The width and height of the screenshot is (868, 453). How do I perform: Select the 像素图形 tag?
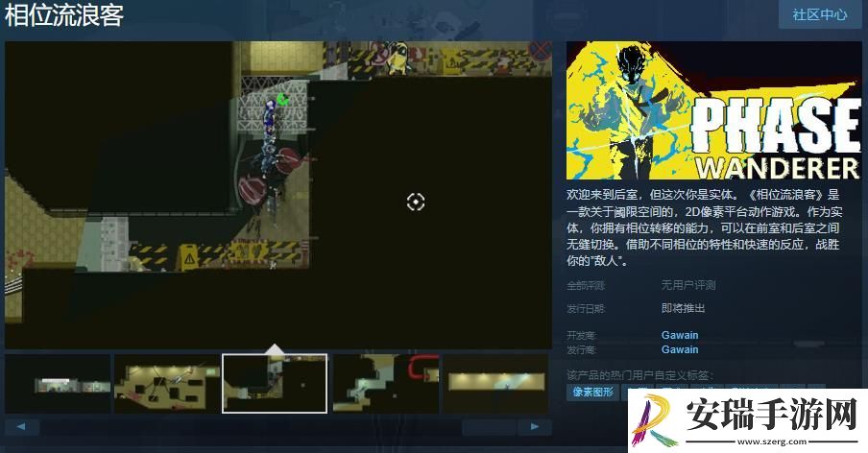[x=592, y=393]
